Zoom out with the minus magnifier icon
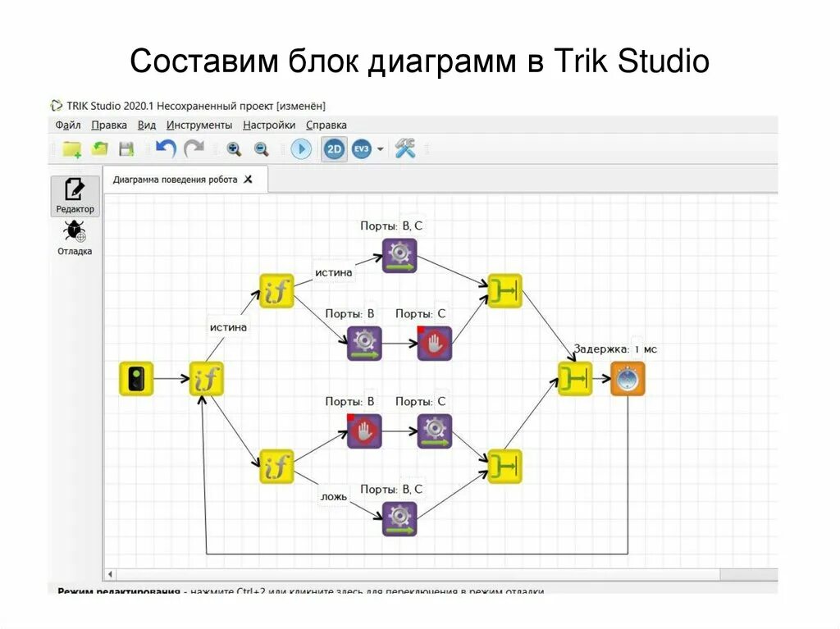 261,149
